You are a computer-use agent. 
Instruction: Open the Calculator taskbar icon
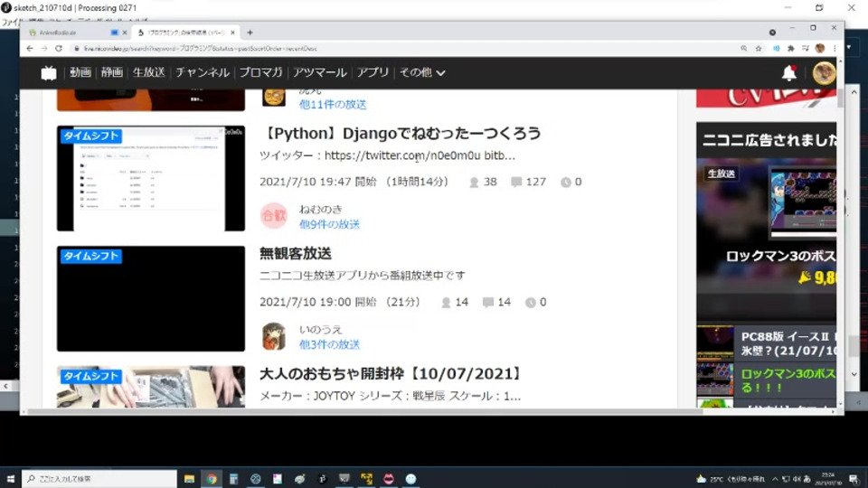233,479
